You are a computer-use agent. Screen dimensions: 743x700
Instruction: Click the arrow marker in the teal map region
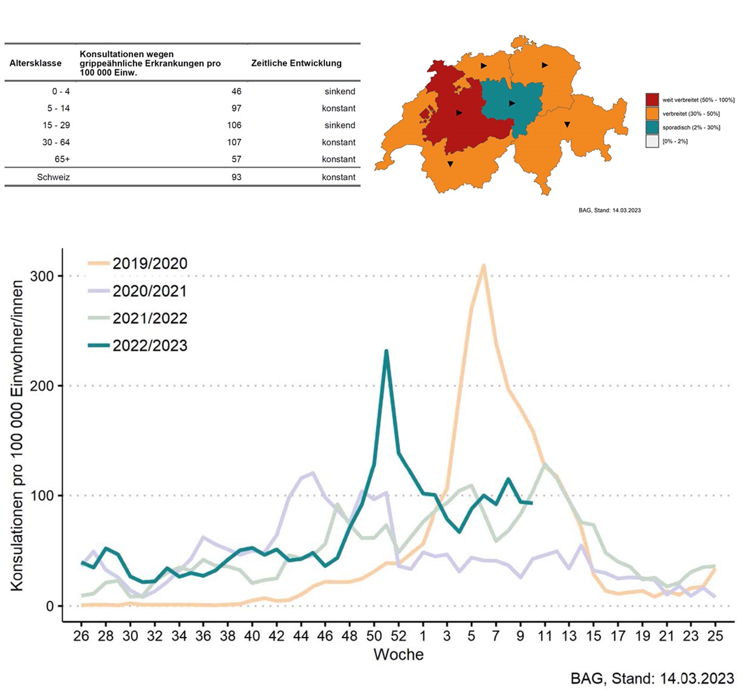[512, 103]
